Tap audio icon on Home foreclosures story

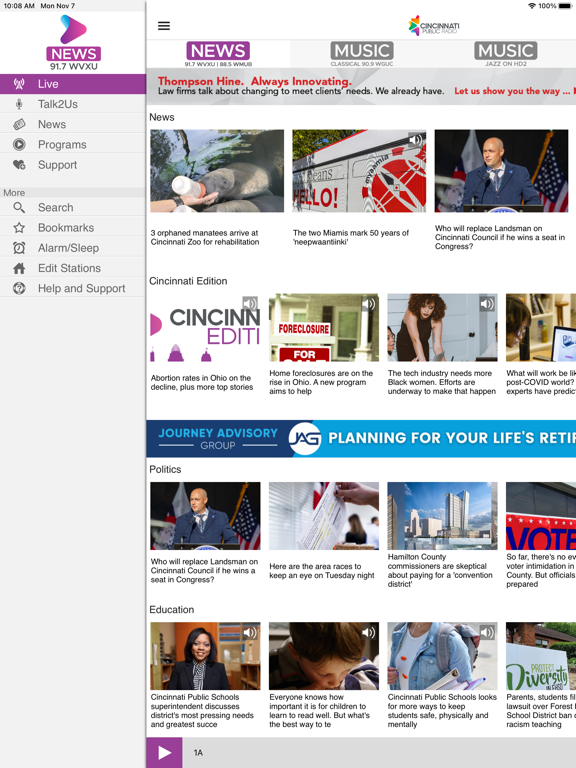[x=368, y=304]
